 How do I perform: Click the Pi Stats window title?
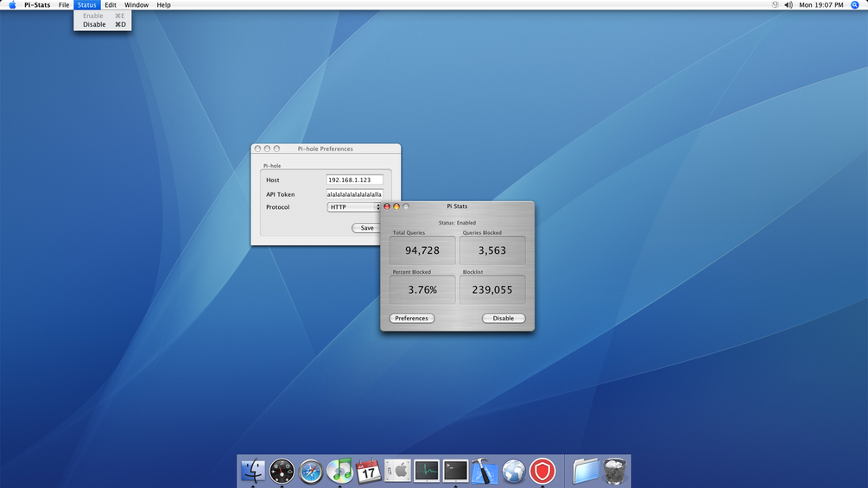point(457,206)
